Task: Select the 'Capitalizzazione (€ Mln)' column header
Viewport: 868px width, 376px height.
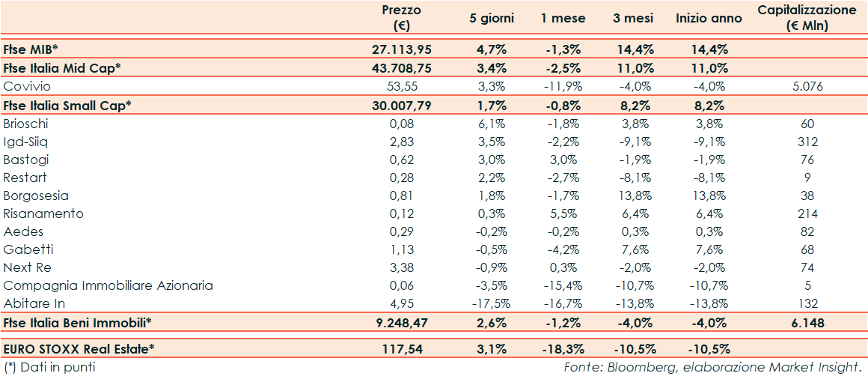Action: (x=806, y=18)
